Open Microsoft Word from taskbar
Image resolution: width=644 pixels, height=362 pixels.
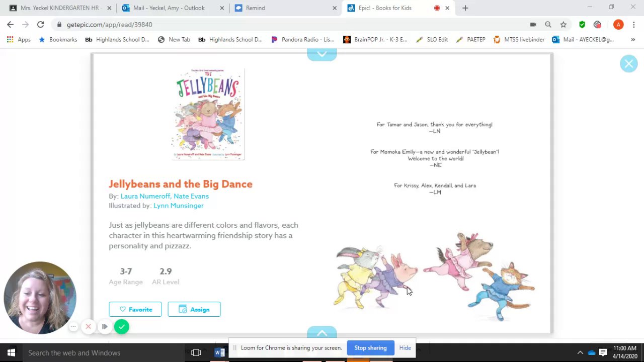[x=219, y=352]
